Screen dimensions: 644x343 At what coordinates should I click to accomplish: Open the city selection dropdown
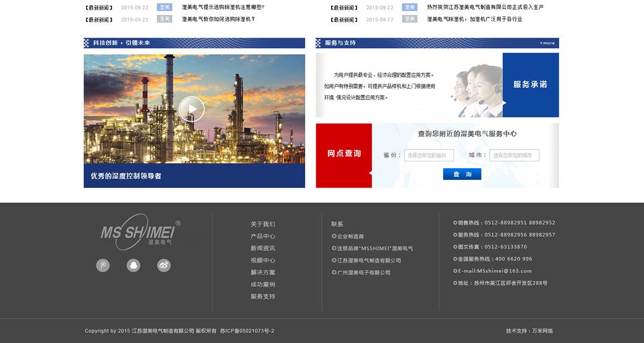[514, 155]
